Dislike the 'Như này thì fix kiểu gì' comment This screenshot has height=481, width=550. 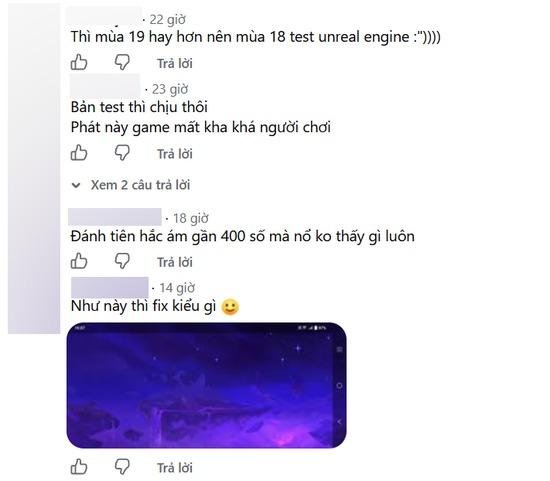(x=122, y=467)
